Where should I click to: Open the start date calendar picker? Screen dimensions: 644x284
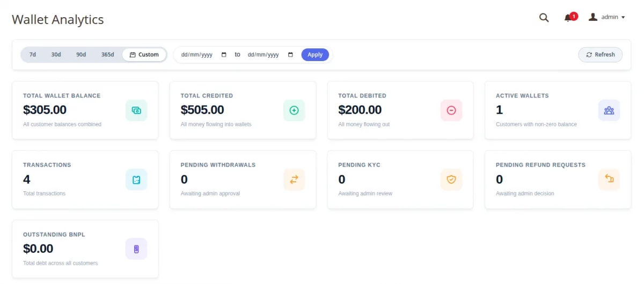224,55
